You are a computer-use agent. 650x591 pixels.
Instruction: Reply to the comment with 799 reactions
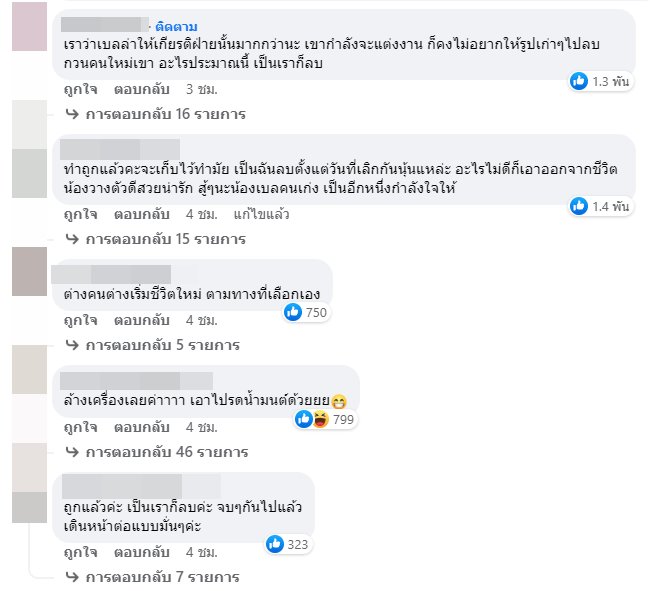pos(137,427)
